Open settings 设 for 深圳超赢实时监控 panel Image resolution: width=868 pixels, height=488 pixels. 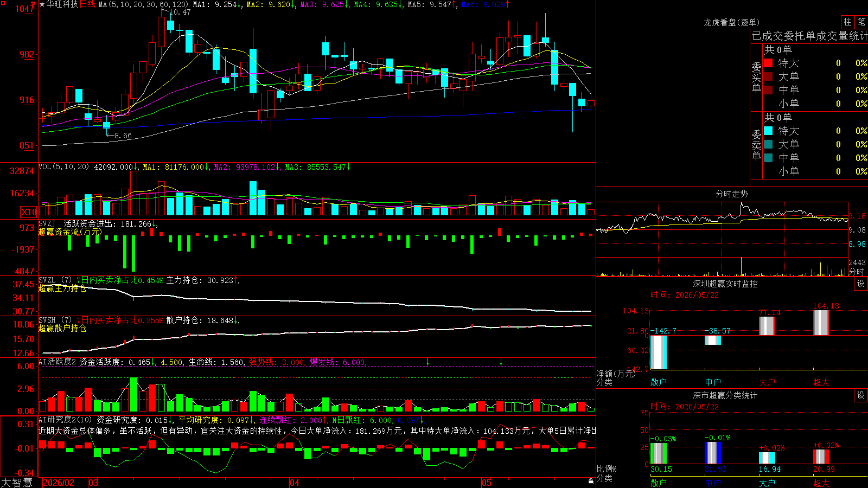[x=861, y=284]
